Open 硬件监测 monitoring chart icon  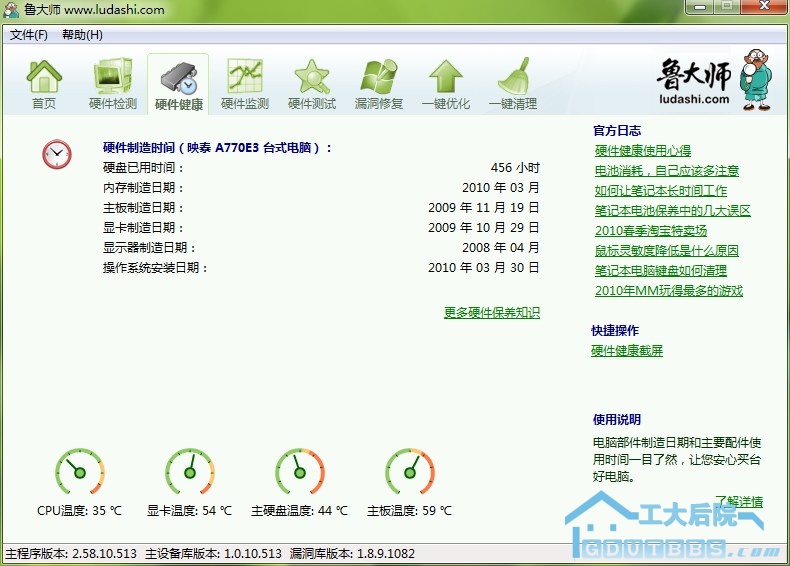(x=245, y=76)
